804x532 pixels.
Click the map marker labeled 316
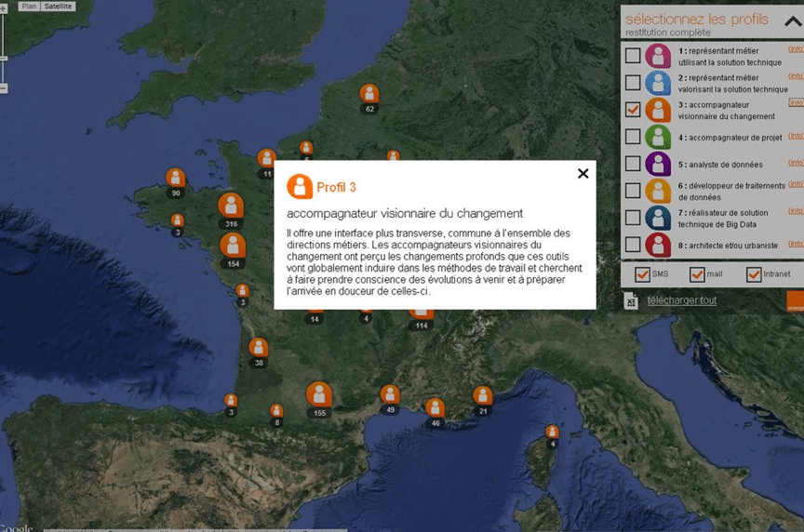coord(231,206)
